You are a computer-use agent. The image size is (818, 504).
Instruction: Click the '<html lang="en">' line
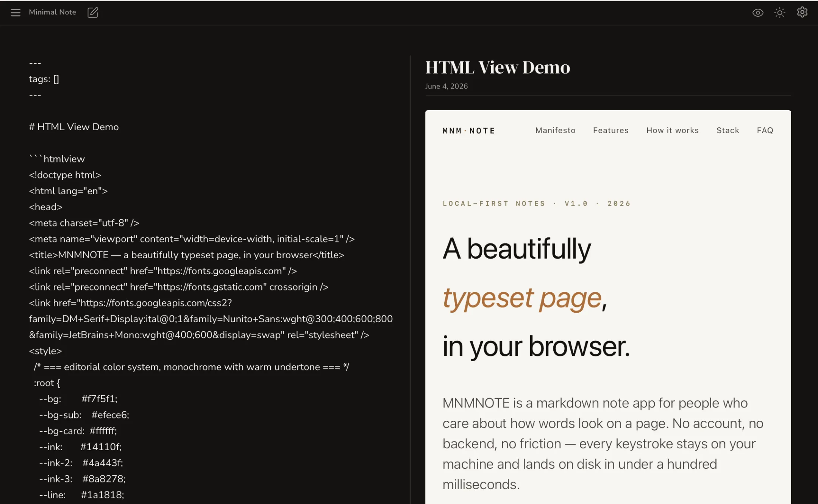(x=68, y=191)
